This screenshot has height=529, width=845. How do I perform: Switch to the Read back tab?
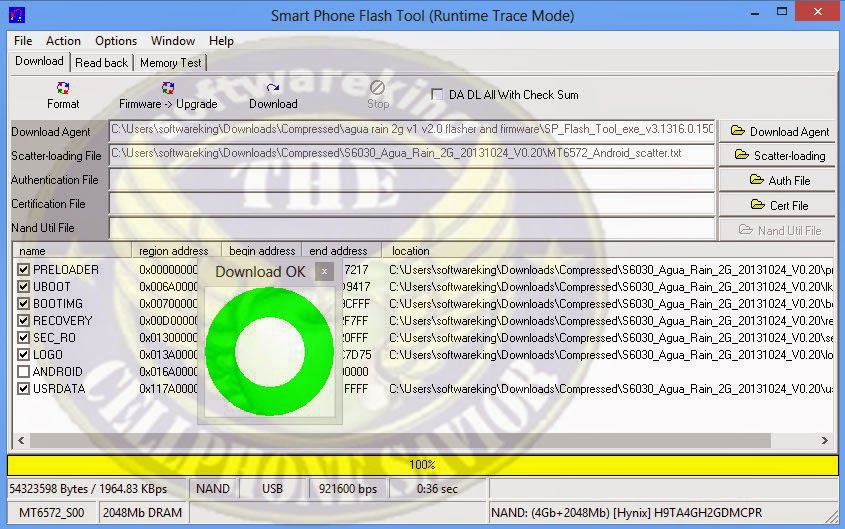pos(101,63)
